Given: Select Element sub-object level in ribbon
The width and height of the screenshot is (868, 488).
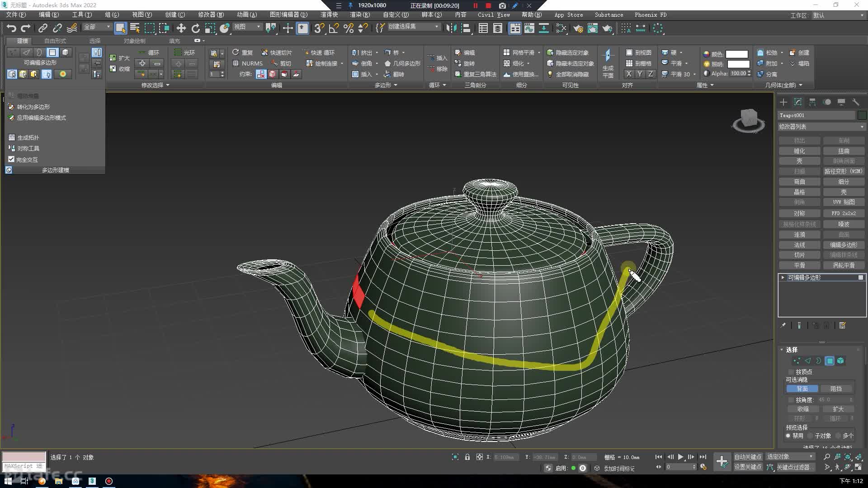Looking at the screenshot, I should 66,52.
